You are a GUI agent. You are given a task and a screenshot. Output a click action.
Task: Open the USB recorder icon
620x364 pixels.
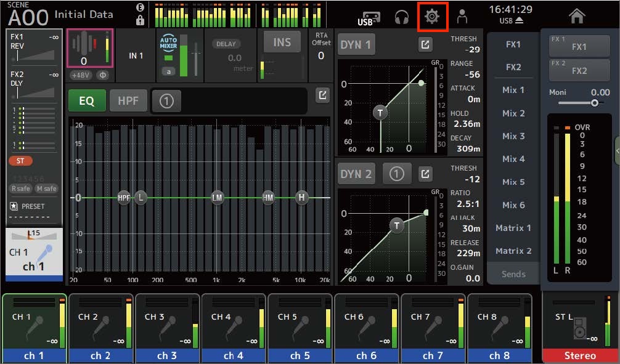(x=369, y=18)
